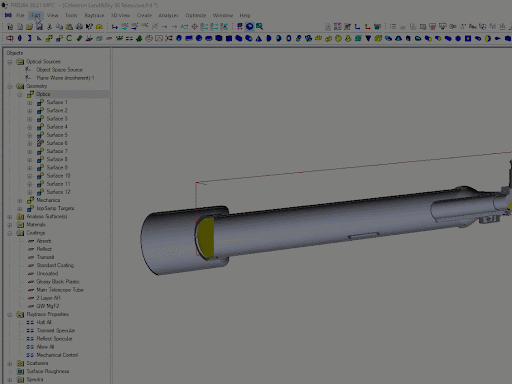The height and width of the screenshot is (384, 512).
Task: Click the Save floppy disk toolbar icon
Action: click(x=39, y=27)
